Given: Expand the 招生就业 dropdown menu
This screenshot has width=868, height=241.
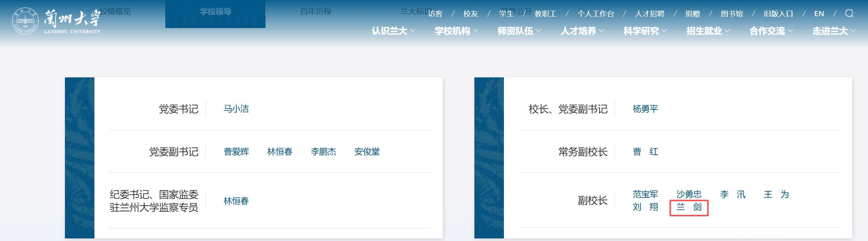Looking at the screenshot, I should pos(708,31).
